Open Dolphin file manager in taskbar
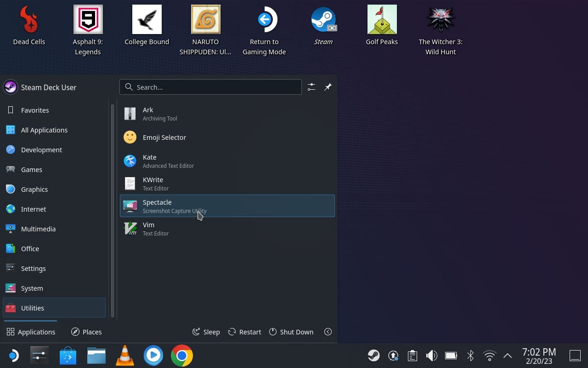Screen dimensions: 588x368 pyautogui.click(x=96, y=356)
